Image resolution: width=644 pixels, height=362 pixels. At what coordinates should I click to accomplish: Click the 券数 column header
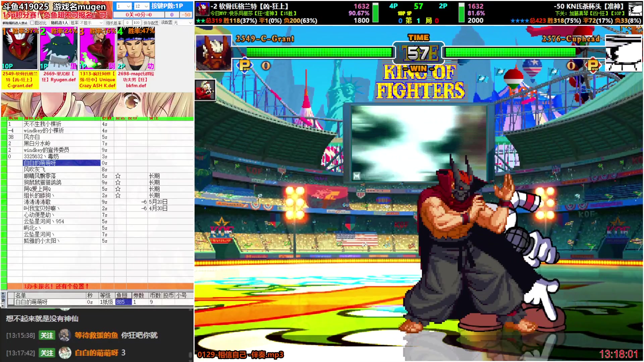pyautogui.click(x=140, y=295)
